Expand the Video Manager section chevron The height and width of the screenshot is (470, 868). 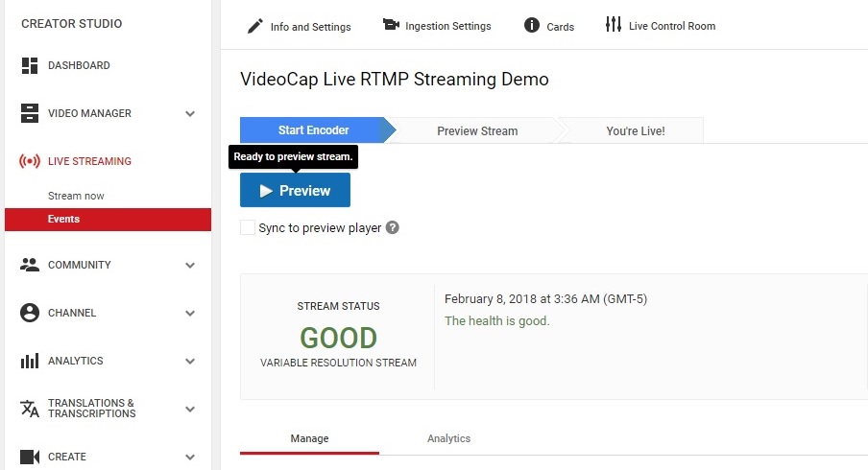click(x=190, y=113)
